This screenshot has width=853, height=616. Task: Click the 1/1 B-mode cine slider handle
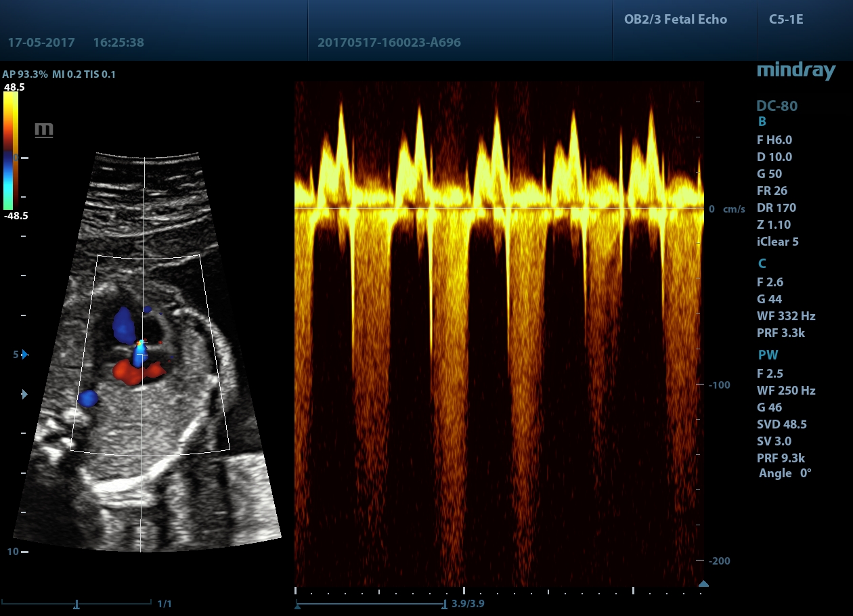click(77, 604)
